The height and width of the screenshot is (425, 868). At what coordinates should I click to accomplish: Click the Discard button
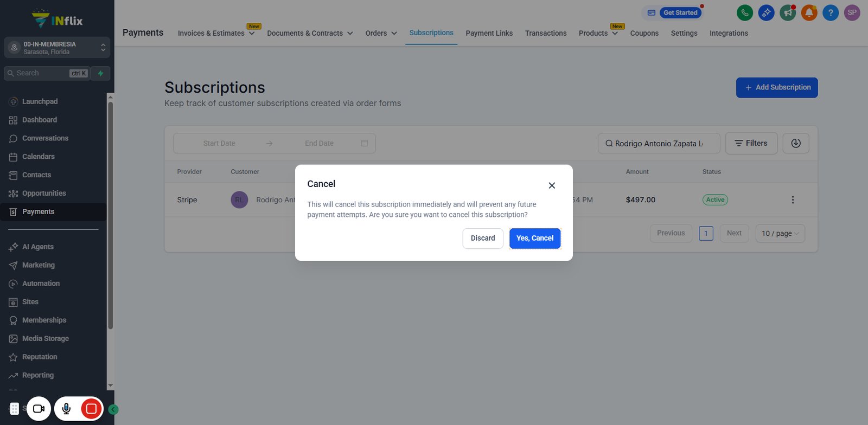point(483,239)
